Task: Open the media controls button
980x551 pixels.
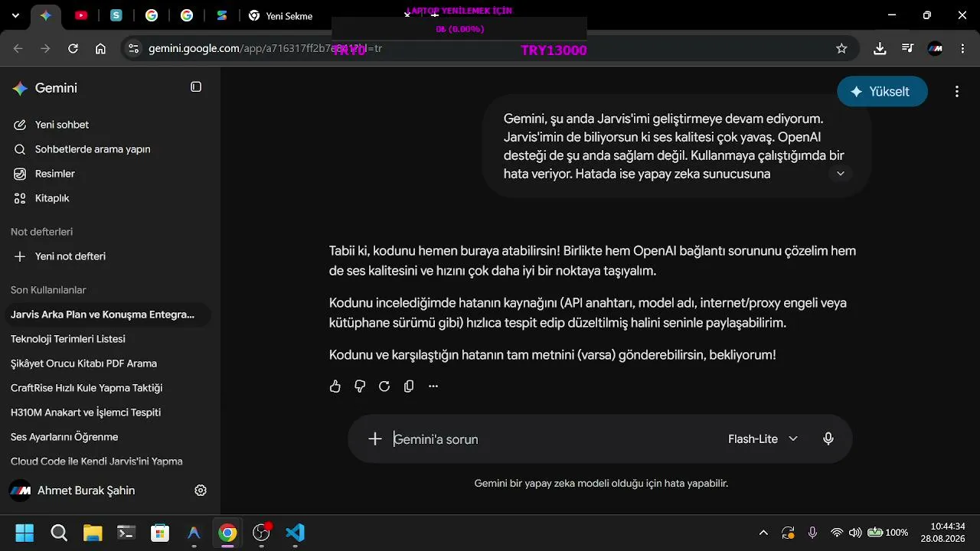Action: coord(907,48)
